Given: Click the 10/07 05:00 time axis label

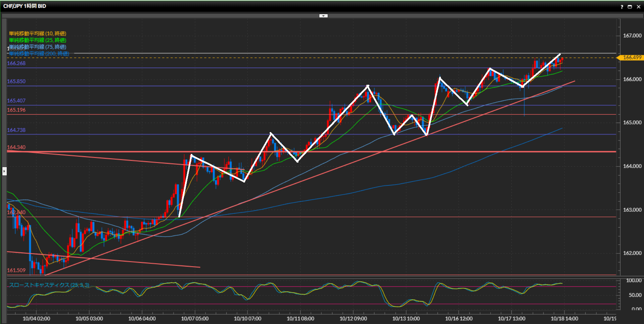Looking at the screenshot, I should pyautogui.click(x=195, y=319).
